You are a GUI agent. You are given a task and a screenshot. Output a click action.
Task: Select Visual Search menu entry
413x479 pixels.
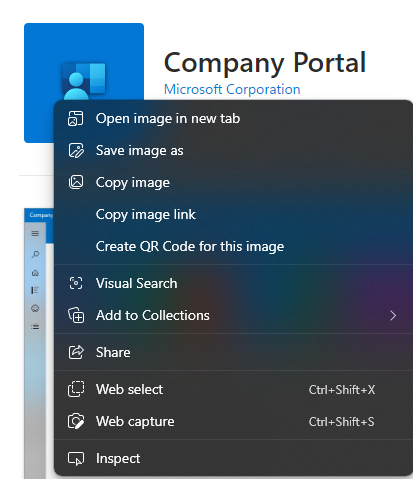pos(233,283)
